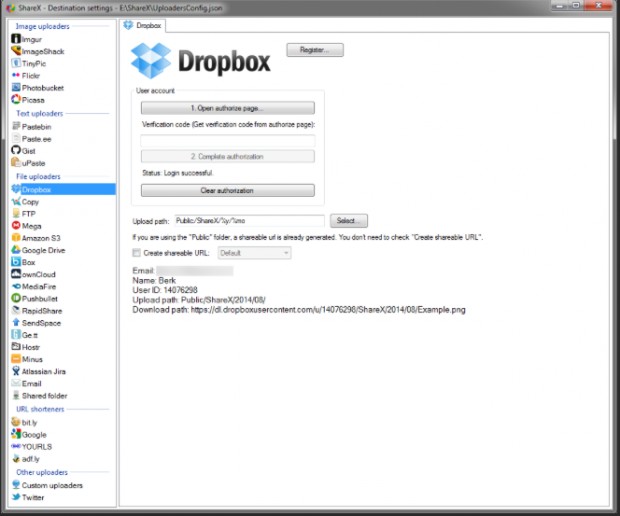Click the 'User ID: 14076298' text
This screenshot has height=516, width=620.
click(165, 290)
